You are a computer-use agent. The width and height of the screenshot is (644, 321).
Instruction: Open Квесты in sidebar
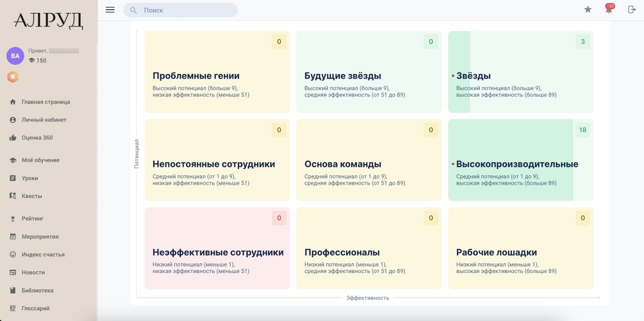click(32, 196)
